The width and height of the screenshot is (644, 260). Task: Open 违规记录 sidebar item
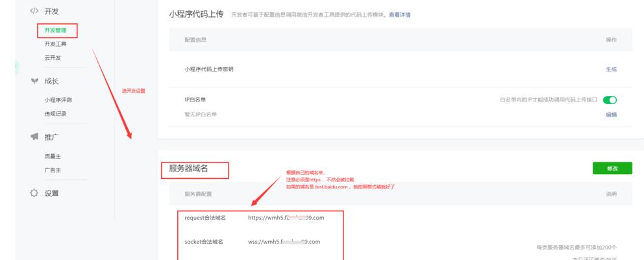coord(55,114)
